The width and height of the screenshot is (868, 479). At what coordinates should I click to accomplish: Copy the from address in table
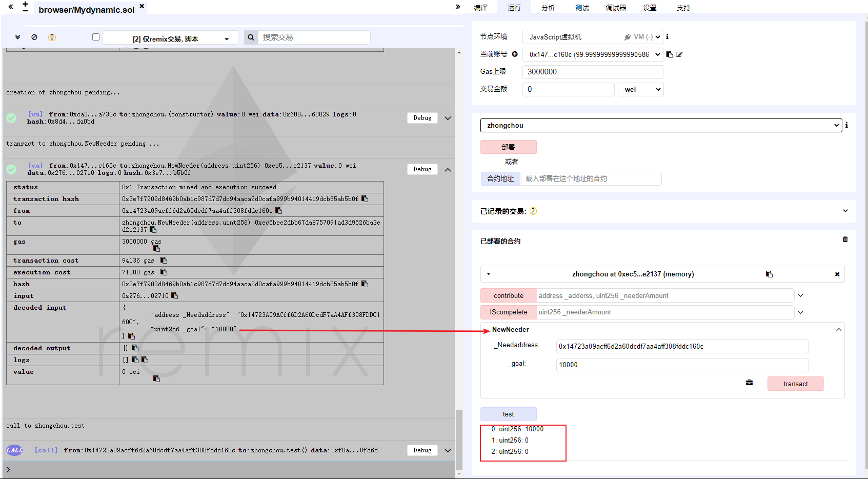[x=278, y=211]
